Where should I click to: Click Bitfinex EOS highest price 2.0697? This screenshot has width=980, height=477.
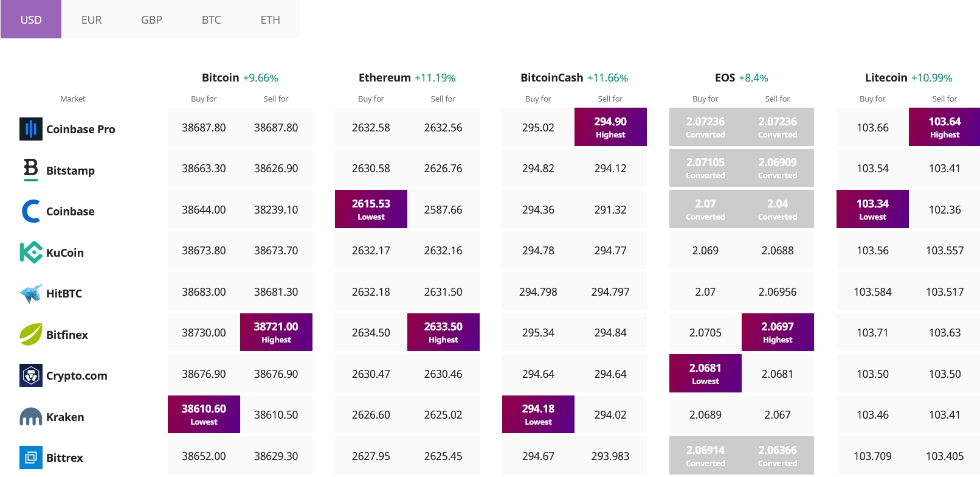pyautogui.click(x=778, y=332)
